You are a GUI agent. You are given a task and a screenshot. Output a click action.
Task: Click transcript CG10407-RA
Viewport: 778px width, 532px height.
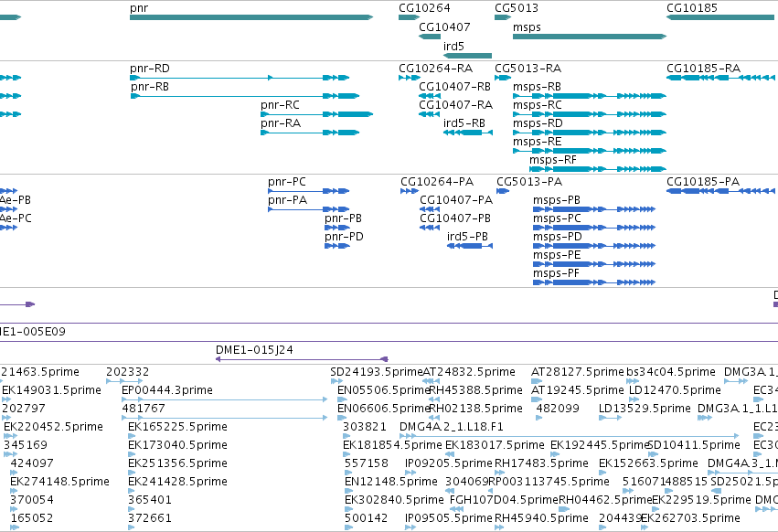(x=430, y=114)
